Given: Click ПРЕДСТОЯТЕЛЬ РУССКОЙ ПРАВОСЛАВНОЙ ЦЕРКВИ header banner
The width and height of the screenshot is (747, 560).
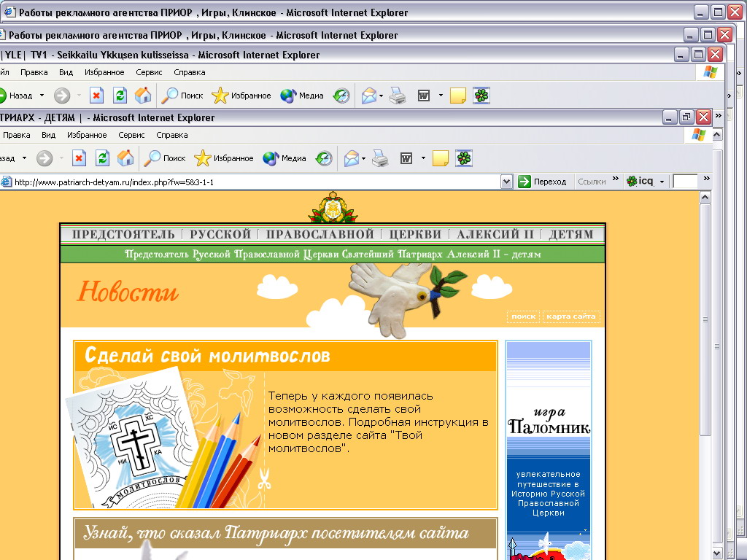Looking at the screenshot, I should click(333, 234).
